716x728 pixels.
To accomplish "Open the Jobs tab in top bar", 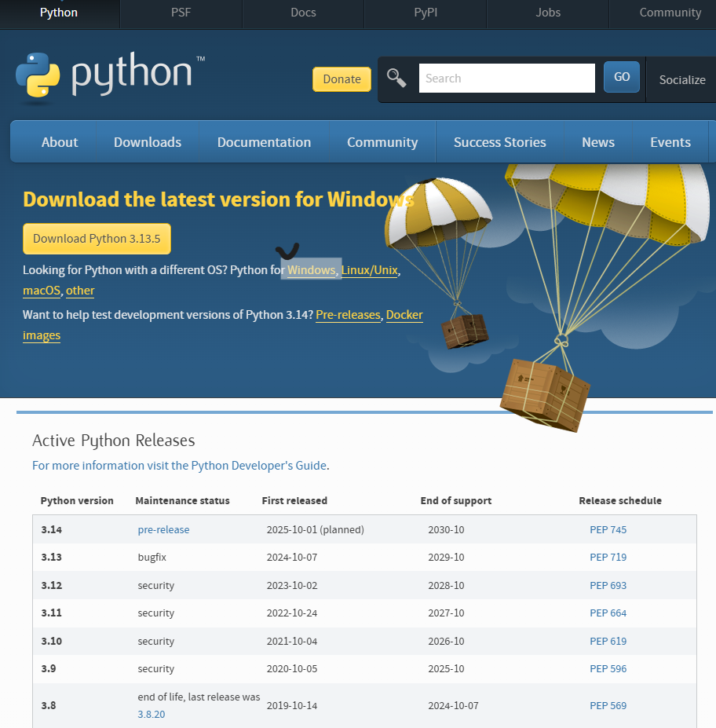I will tap(548, 13).
